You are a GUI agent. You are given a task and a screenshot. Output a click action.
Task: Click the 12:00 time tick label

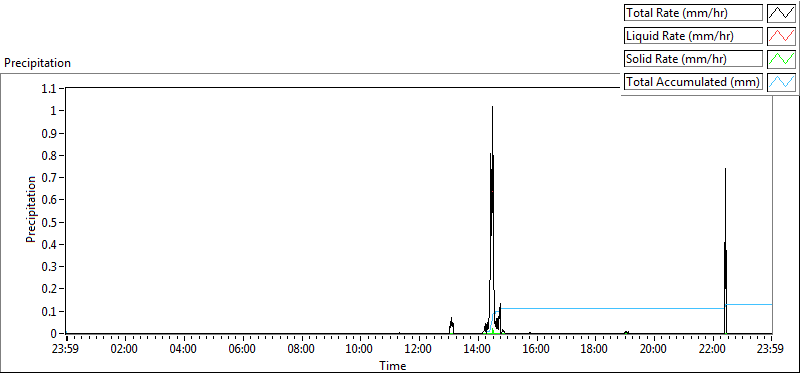coord(419,350)
